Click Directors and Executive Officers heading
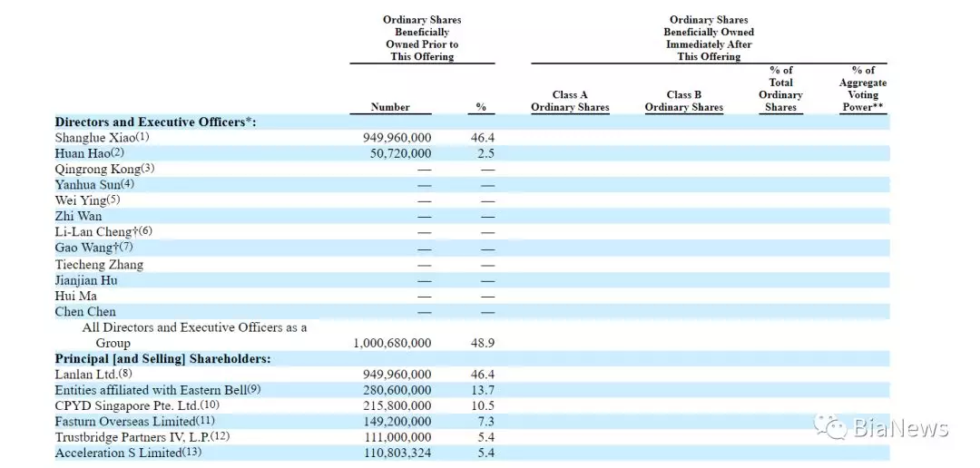The height and width of the screenshot is (468, 980). point(156,122)
